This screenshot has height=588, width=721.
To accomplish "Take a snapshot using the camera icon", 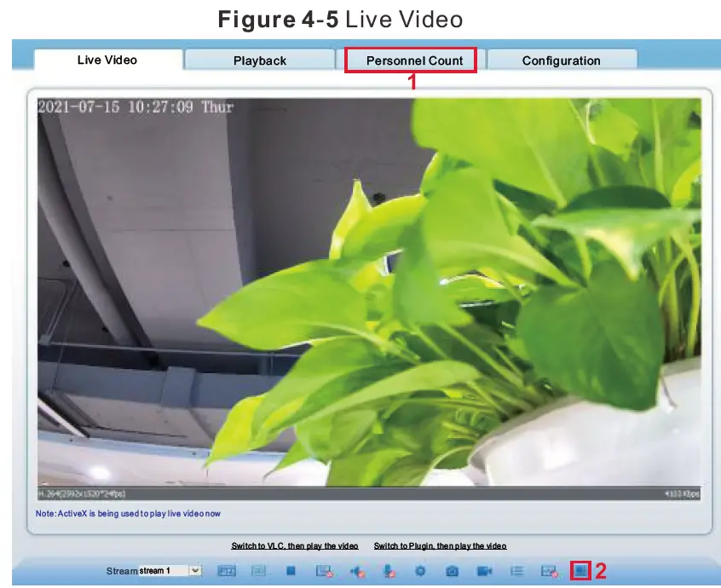I will point(453,569).
